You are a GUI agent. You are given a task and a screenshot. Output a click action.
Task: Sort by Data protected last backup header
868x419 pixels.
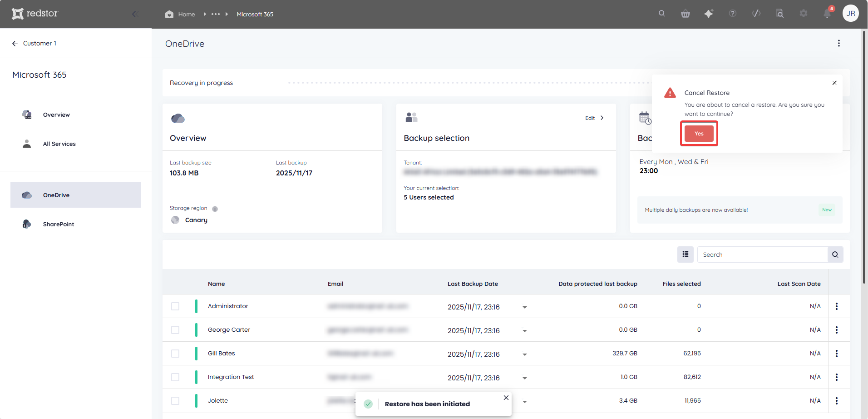tap(598, 284)
